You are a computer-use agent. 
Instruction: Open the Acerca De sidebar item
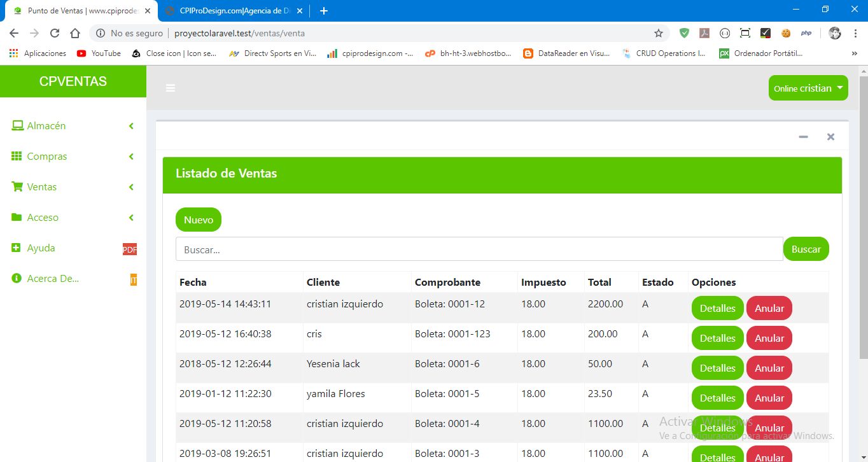(x=53, y=279)
